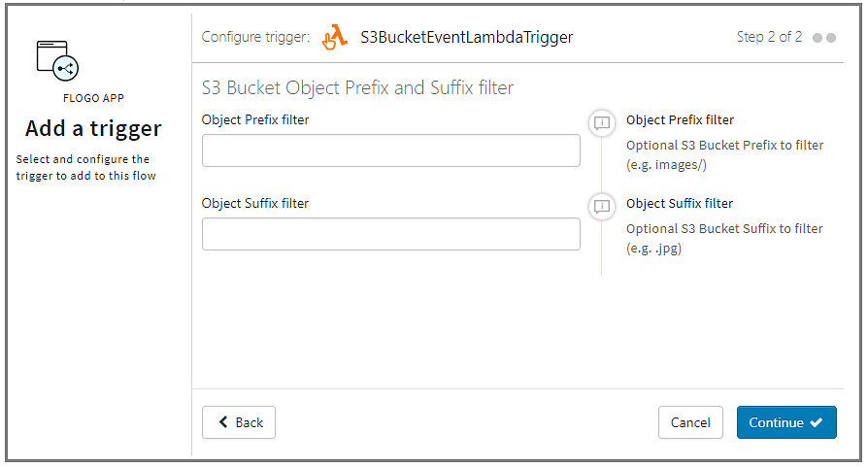Focus the Object Suffix filter text field
868x467 pixels.
click(391, 234)
